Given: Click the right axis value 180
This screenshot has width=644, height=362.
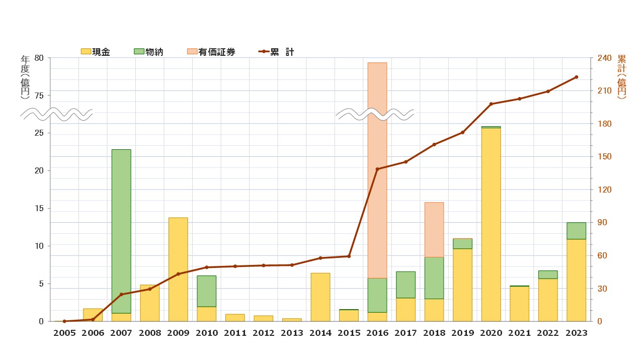Looking at the screenshot, I should tap(604, 124).
